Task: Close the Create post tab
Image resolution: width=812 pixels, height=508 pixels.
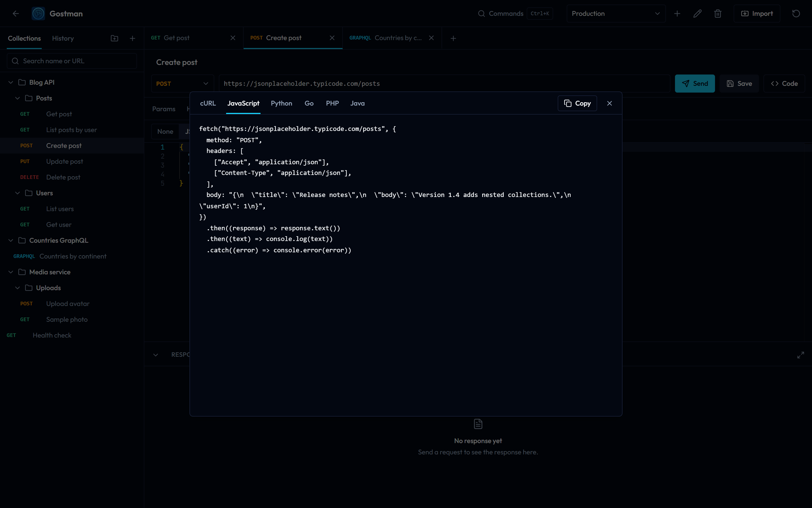Action: pyautogui.click(x=332, y=38)
